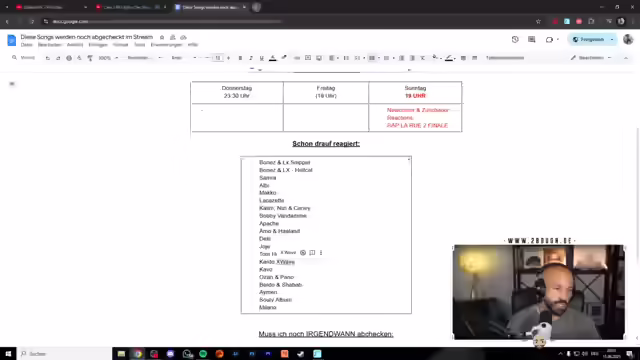The image size is (640, 360).
Task: Bookmark this page in Chrome
Action: pos(538,21)
